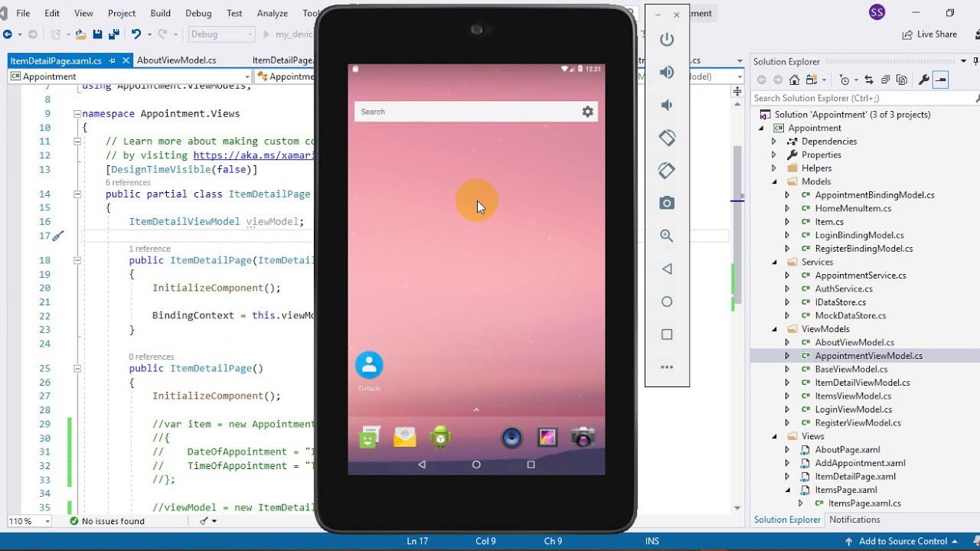Open the Analyze menu
Viewport: 980px width, 551px height.
(272, 13)
